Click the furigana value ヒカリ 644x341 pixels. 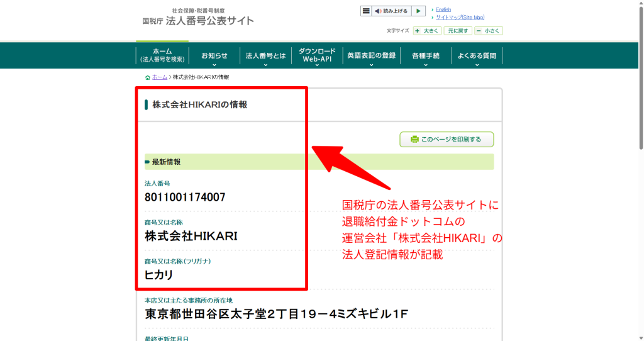coord(158,275)
